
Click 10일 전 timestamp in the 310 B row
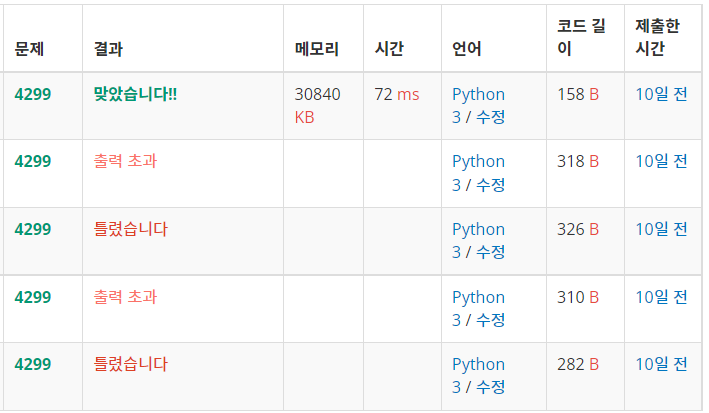point(662,297)
